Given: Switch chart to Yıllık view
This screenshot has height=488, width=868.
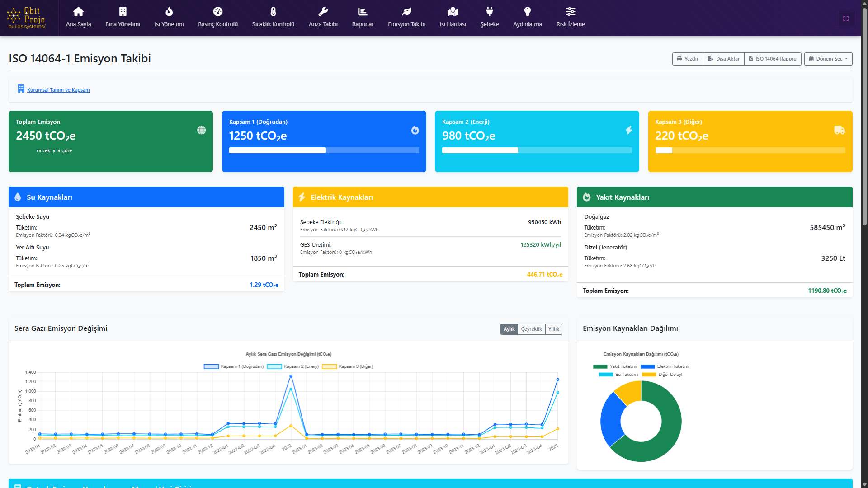Looking at the screenshot, I should pyautogui.click(x=553, y=329).
